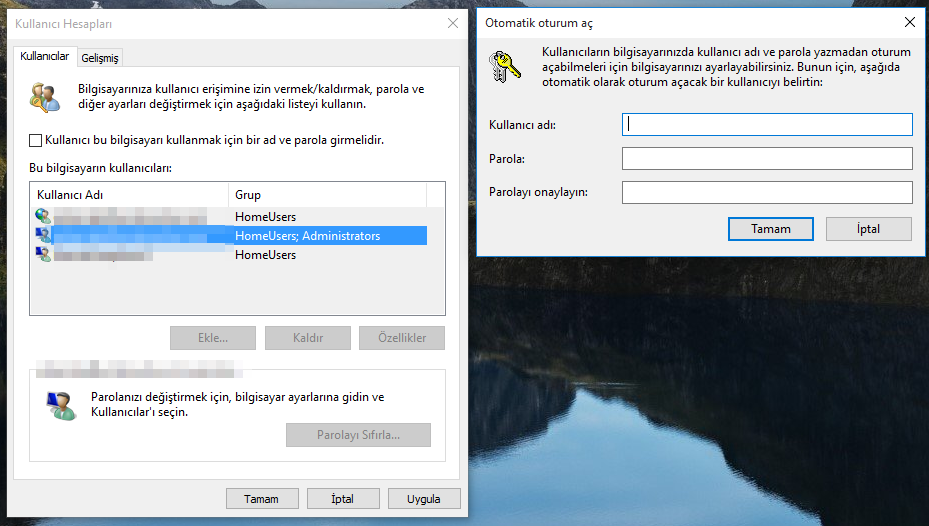The width and height of the screenshot is (929, 526).
Task: Confirm with Tamam in Otomatik oturum aç dialog
Action: (771, 229)
